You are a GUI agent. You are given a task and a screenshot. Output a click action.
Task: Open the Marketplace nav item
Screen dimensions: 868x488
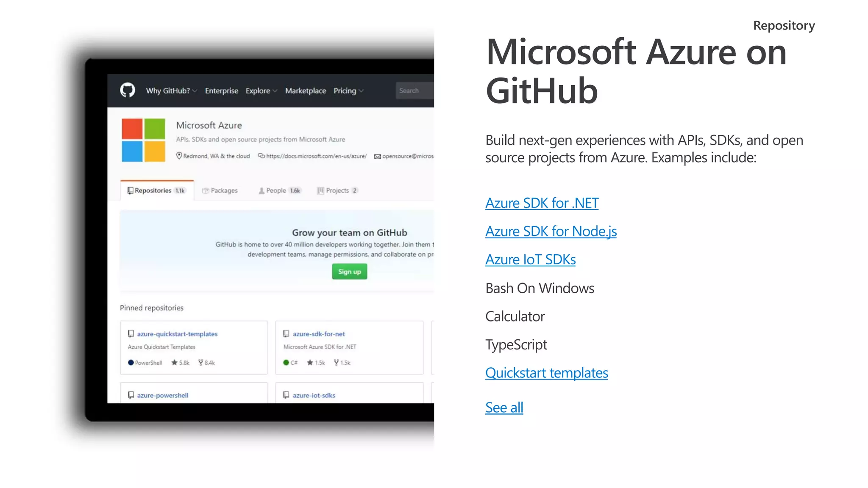pos(306,91)
